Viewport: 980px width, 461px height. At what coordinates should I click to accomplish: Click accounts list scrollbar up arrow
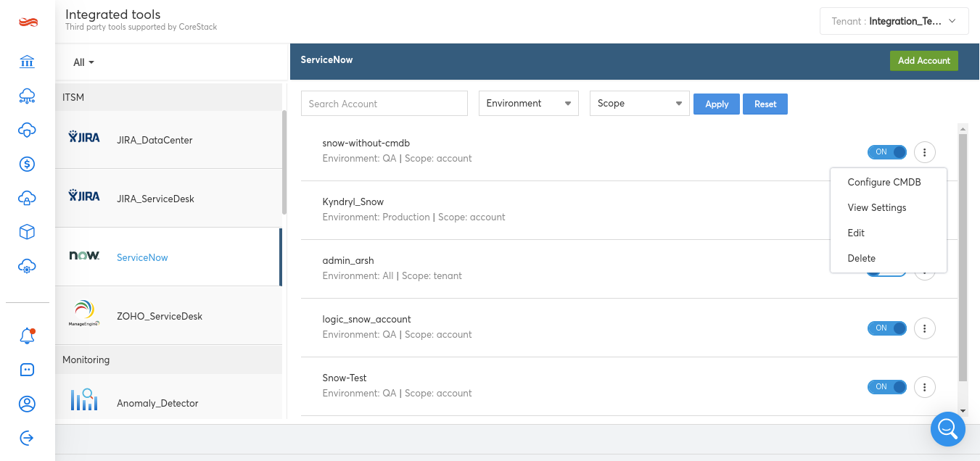(x=963, y=129)
